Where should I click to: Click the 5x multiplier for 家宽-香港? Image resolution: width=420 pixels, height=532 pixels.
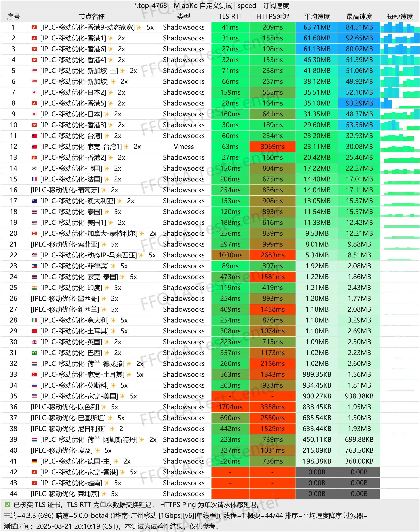(x=133, y=472)
